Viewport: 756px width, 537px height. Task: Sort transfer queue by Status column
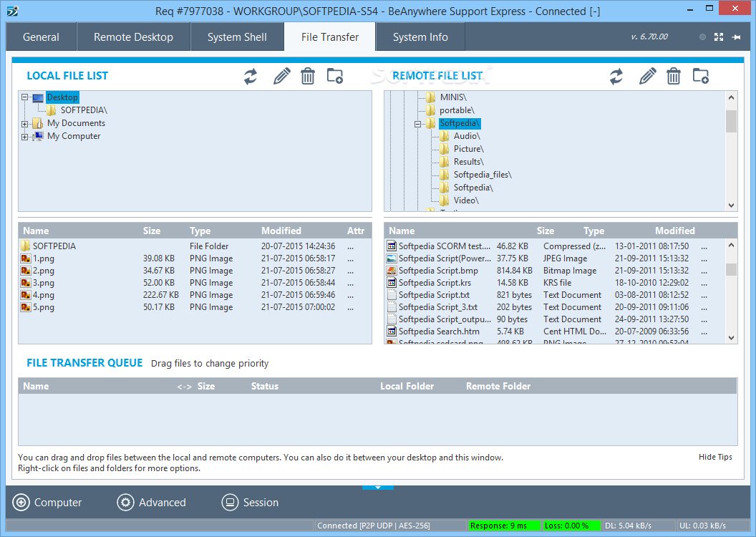point(265,386)
